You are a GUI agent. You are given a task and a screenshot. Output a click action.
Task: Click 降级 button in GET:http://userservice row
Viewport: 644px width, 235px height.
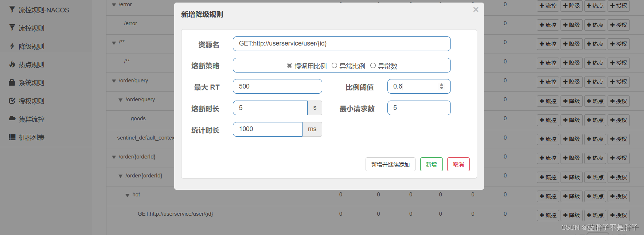tap(571, 215)
